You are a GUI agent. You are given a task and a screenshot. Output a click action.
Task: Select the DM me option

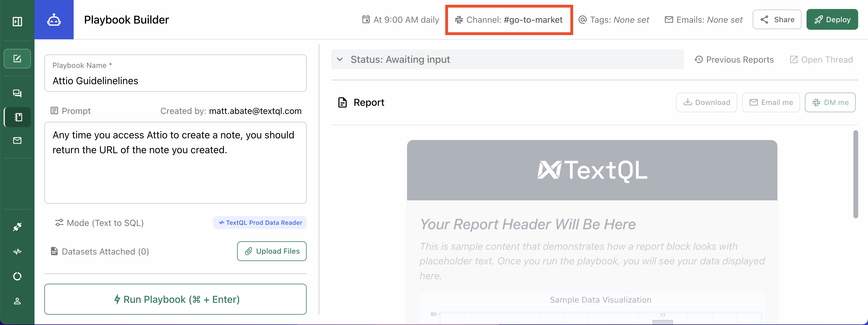[830, 102]
